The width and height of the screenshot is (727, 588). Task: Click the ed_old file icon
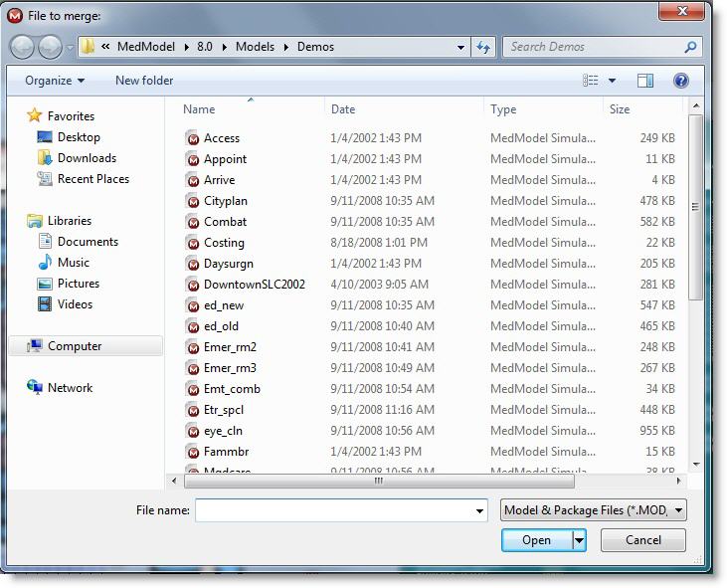pyautogui.click(x=192, y=326)
